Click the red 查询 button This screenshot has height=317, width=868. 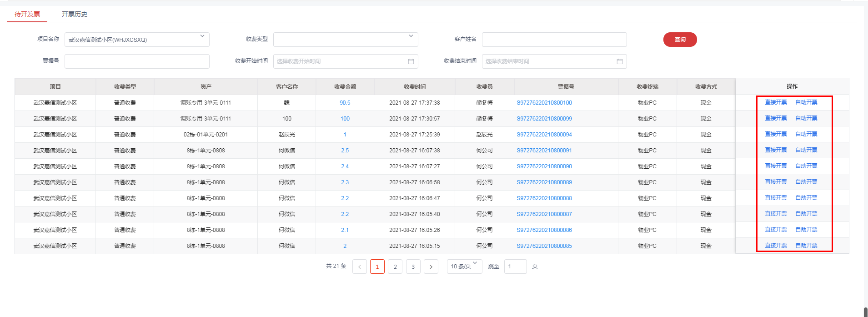680,40
